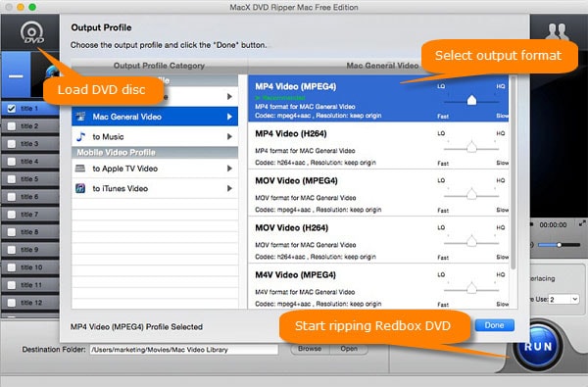Click the green macOS zoom window button
The height and width of the screenshot is (387, 588).
coord(32,7)
